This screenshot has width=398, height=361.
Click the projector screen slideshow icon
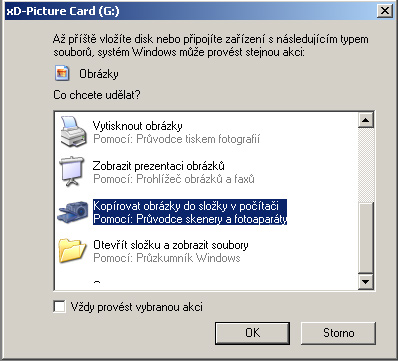pos(71,172)
